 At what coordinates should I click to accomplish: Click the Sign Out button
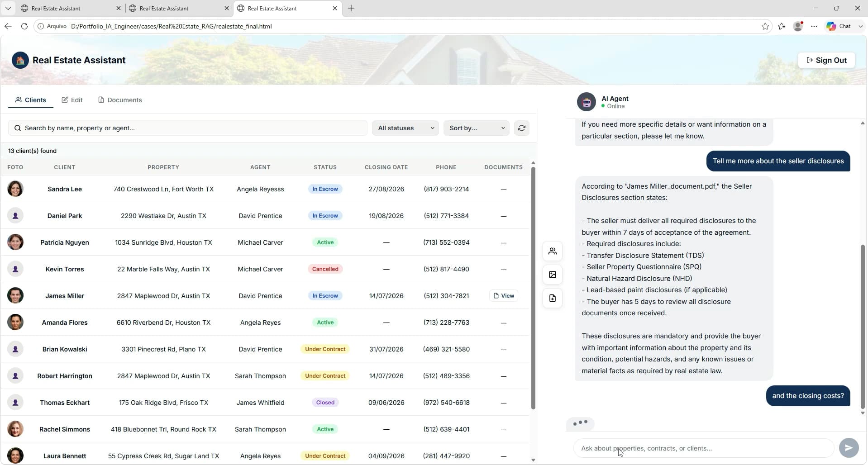[x=826, y=60]
